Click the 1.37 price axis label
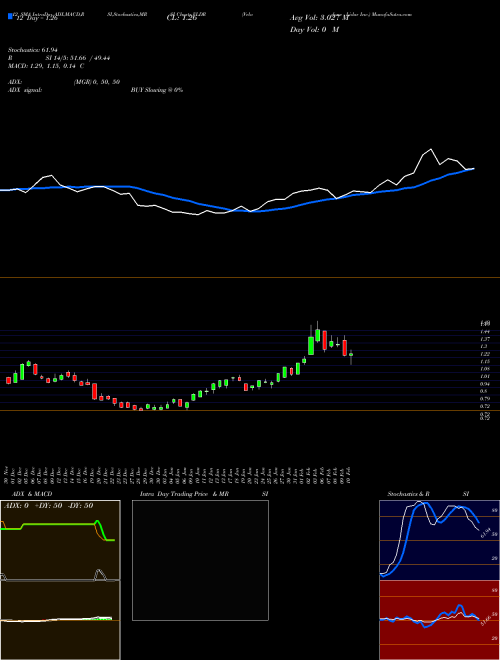 pyautogui.click(x=485, y=339)
